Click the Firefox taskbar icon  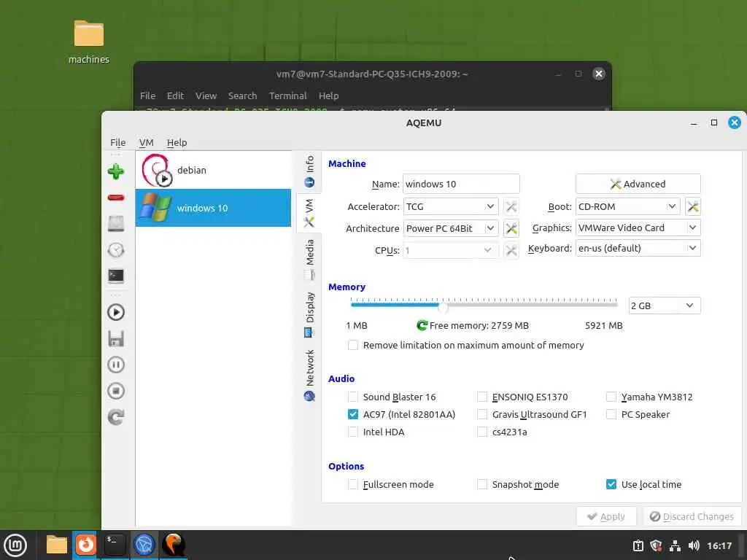click(x=85, y=545)
